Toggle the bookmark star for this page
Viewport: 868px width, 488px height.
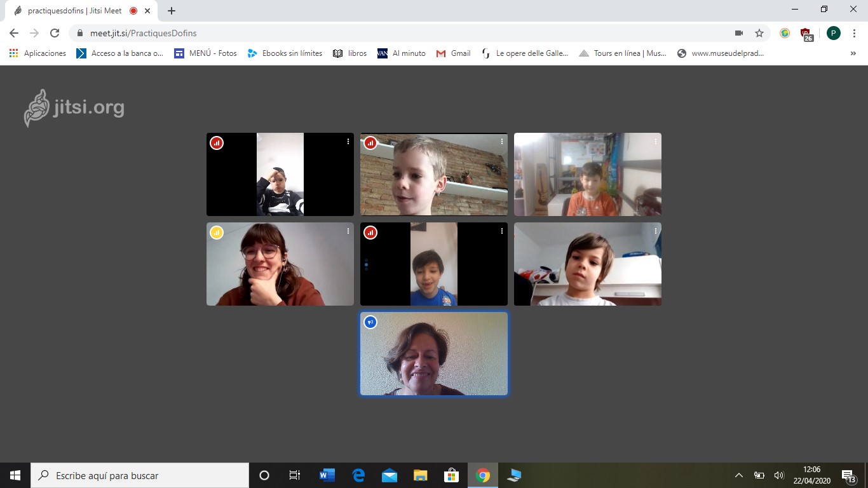[759, 33]
